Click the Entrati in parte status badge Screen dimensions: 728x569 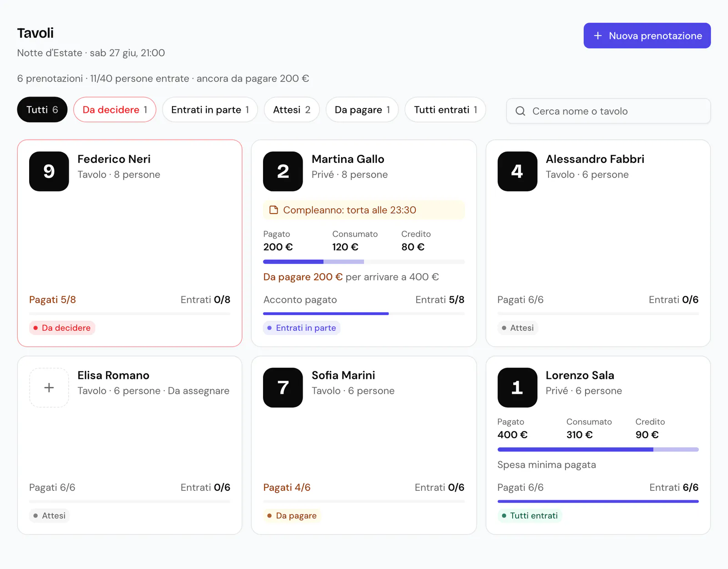coord(302,328)
